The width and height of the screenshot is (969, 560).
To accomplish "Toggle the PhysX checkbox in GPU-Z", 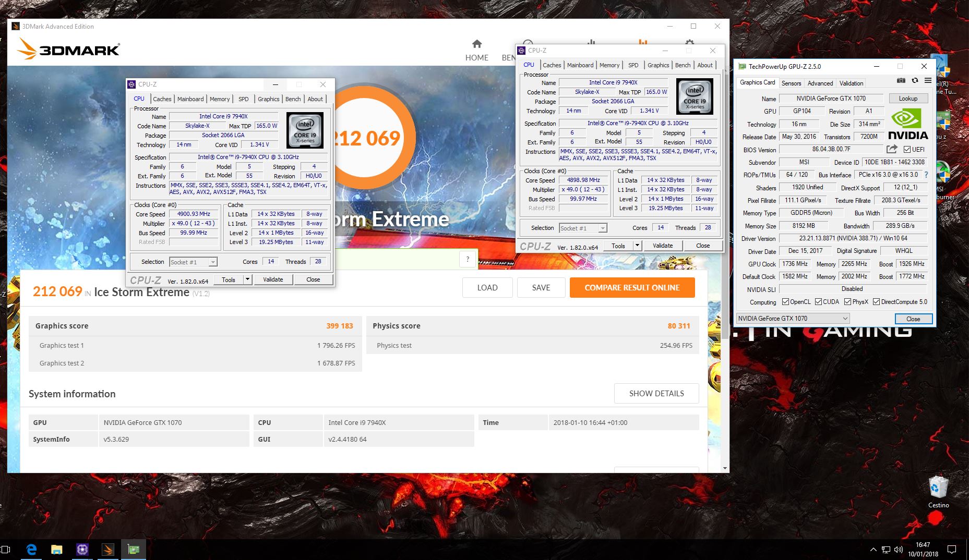I will pyautogui.click(x=847, y=301).
